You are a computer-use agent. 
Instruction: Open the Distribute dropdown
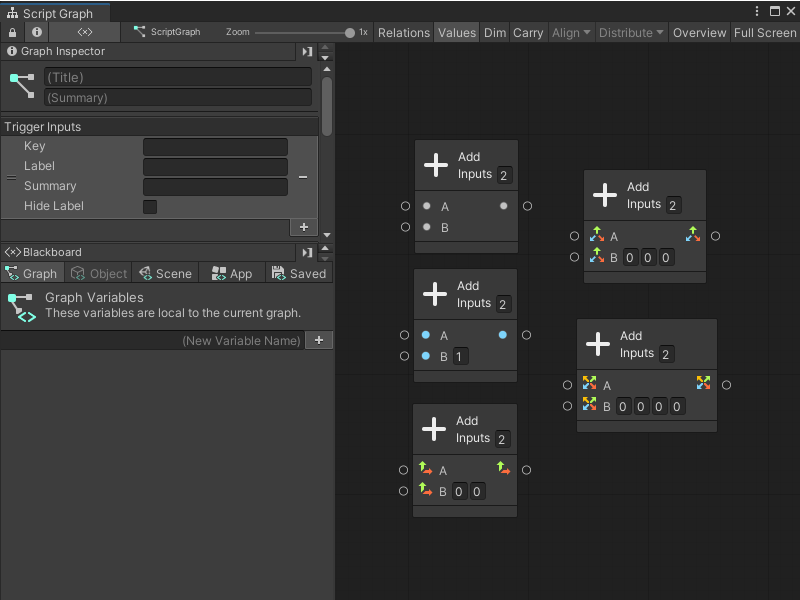[x=631, y=32]
